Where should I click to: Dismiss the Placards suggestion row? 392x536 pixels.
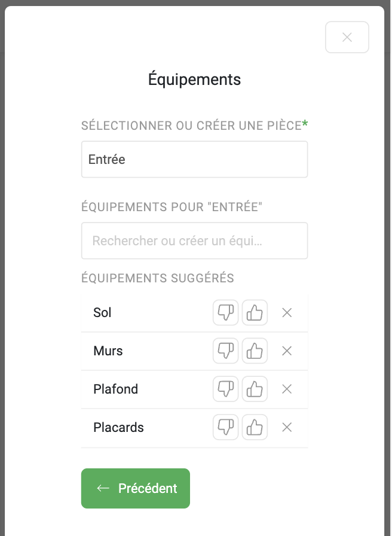[287, 428]
